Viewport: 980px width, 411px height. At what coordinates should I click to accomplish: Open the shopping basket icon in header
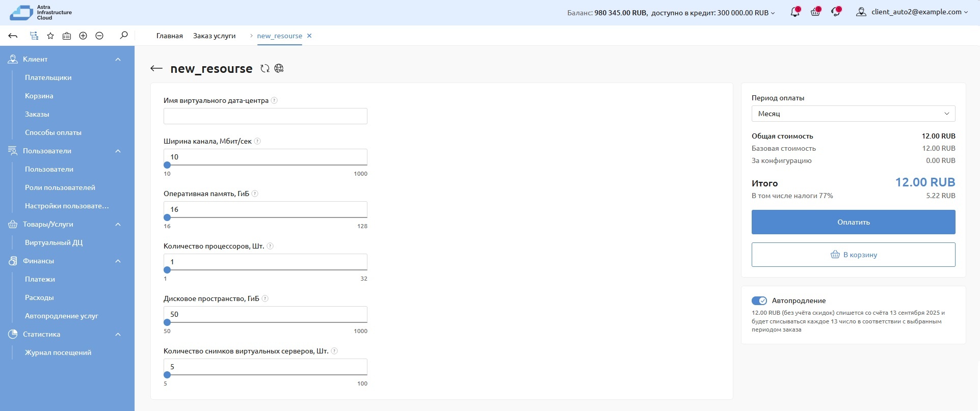[815, 12]
